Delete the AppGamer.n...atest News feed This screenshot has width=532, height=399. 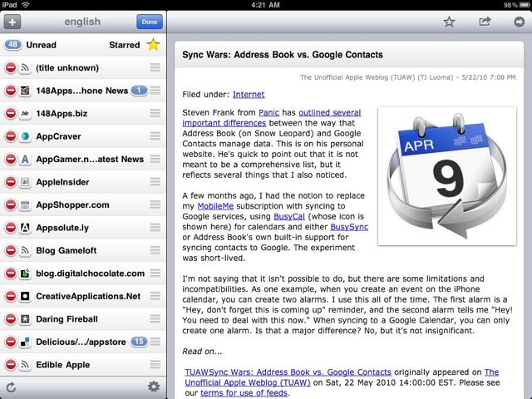11,159
